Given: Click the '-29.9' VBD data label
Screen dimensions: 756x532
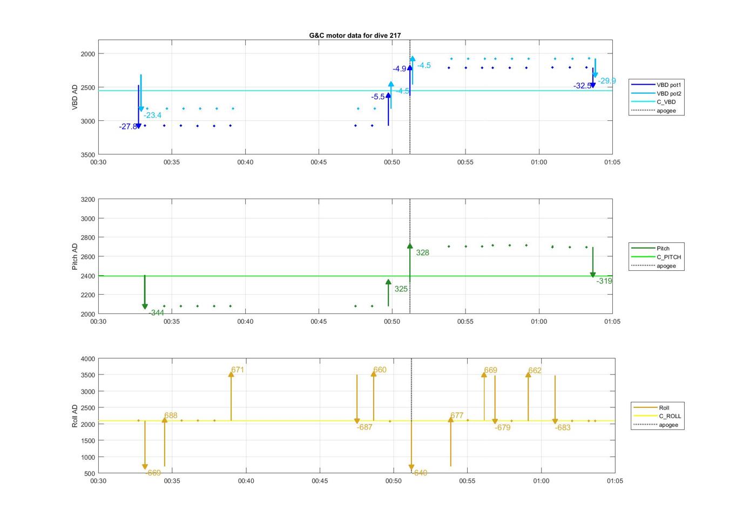Looking at the screenshot, I should [x=607, y=81].
